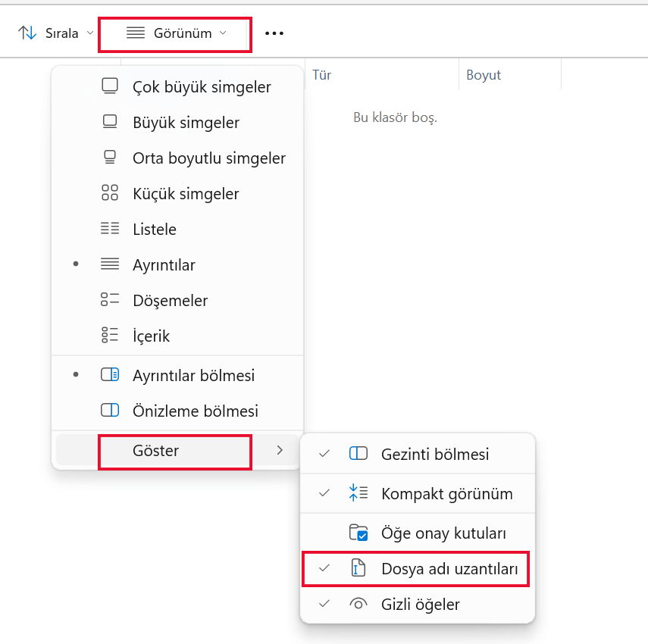Image resolution: width=648 pixels, height=644 pixels.
Task: Click the Ayrıntılar bölmesi pane icon
Action: coord(110,375)
